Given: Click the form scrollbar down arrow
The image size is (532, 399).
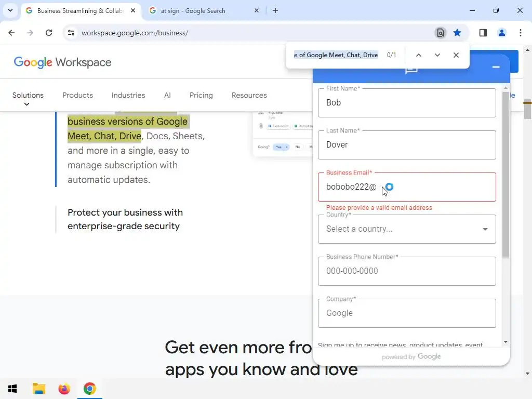Looking at the screenshot, I should pyautogui.click(x=506, y=342).
